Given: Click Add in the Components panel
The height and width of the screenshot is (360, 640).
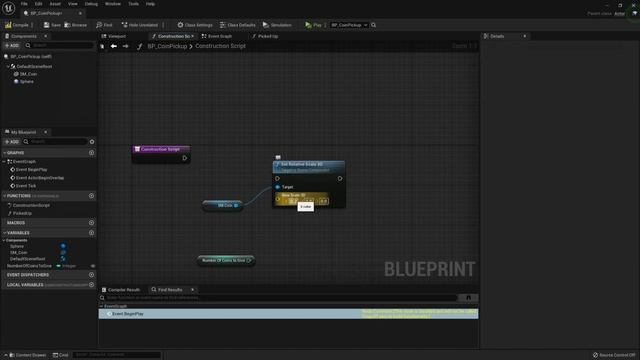Looking at the screenshot, I should tap(12, 45).
